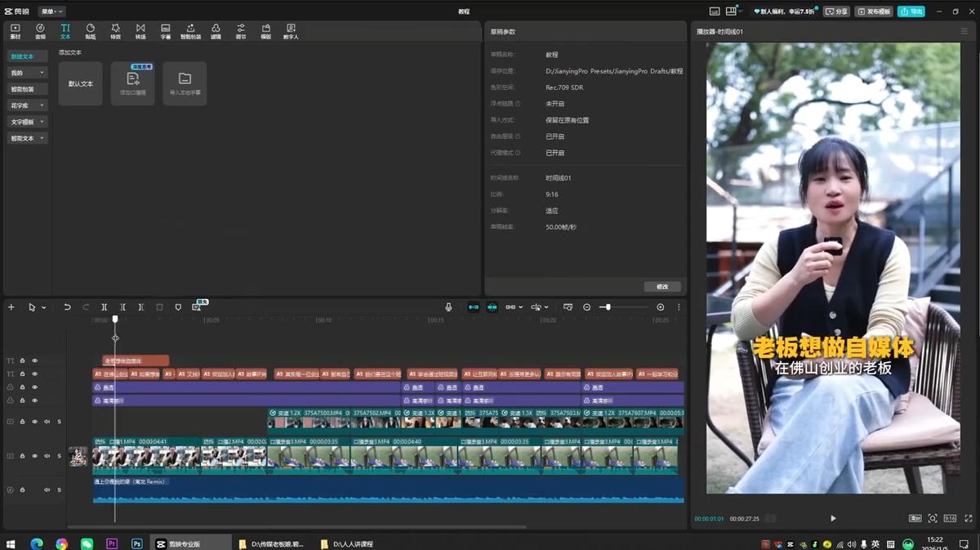Toggle auto snapping in the timeline

click(492, 307)
